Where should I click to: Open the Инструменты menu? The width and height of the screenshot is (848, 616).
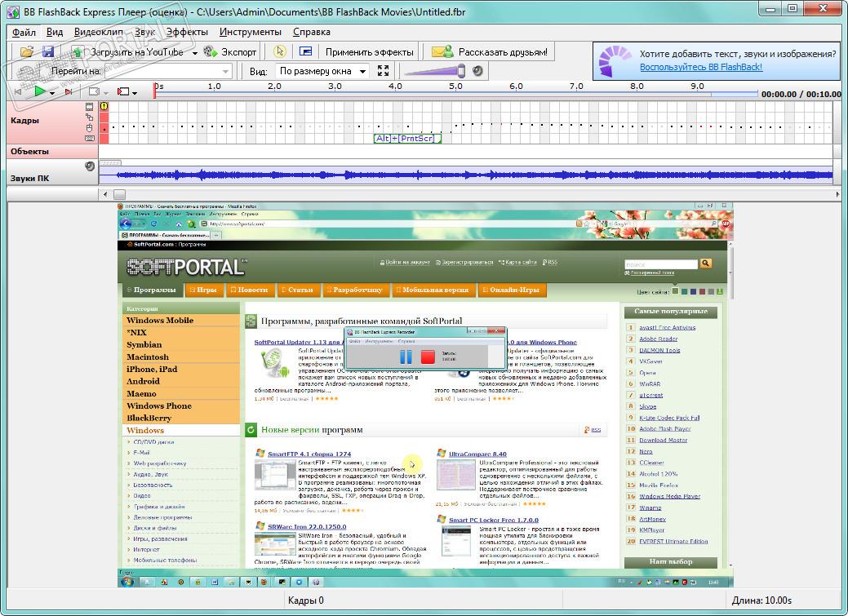click(251, 32)
